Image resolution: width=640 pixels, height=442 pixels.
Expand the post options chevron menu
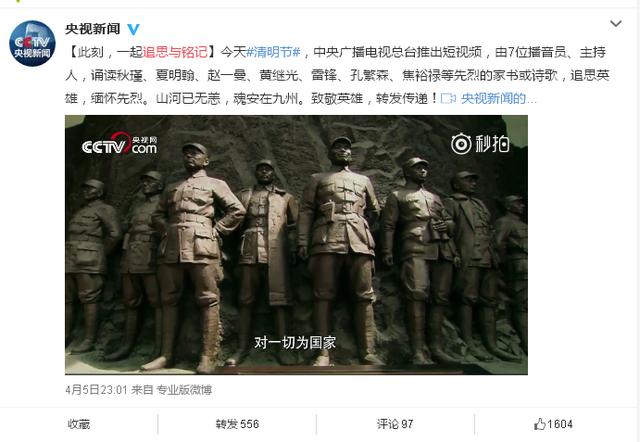616,24
